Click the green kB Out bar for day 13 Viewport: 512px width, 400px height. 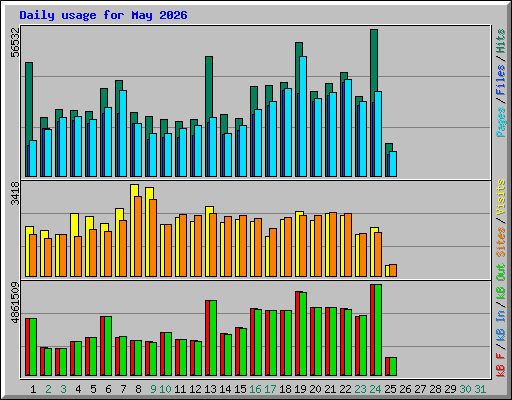pyautogui.click(x=212, y=338)
